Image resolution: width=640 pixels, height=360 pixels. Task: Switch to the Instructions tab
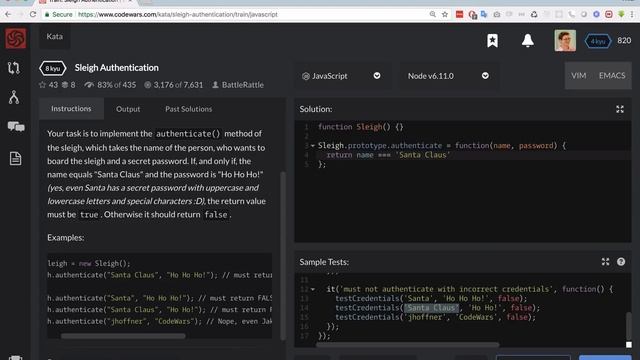click(x=71, y=109)
